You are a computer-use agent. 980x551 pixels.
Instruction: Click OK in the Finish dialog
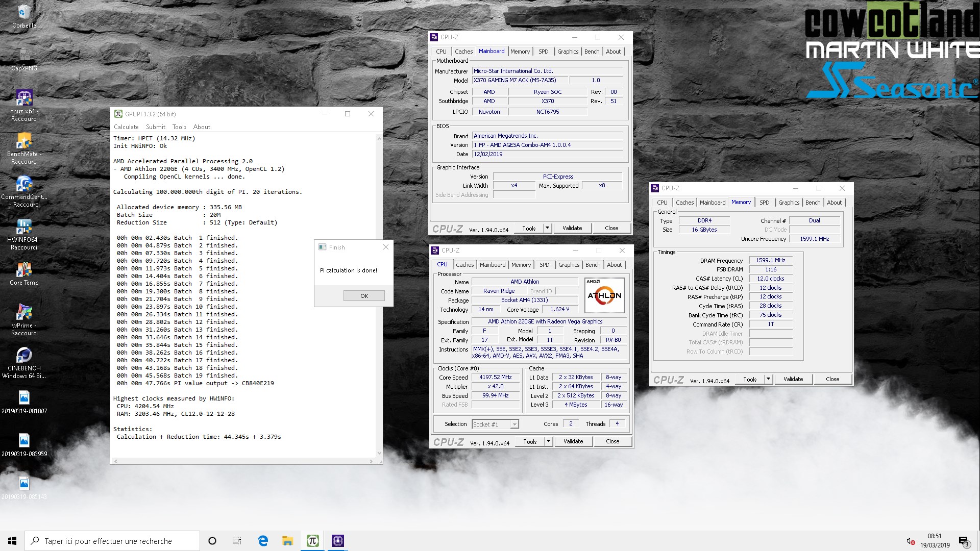click(364, 296)
